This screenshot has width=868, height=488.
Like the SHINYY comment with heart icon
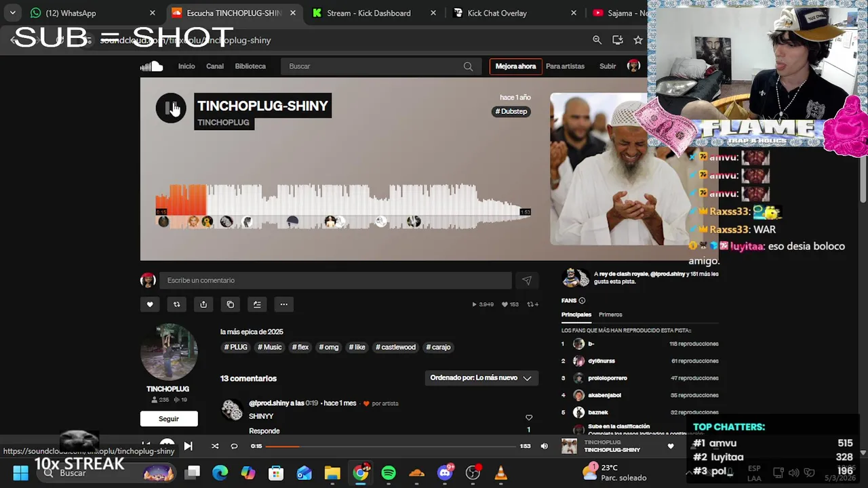[x=529, y=418]
